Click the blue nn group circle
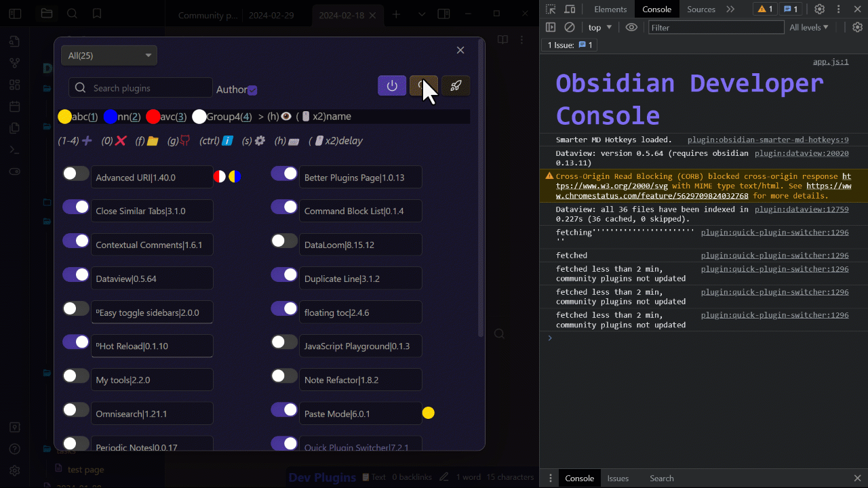Image resolution: width=868 pixels, height=488 pixels. (x=111, y=117)
